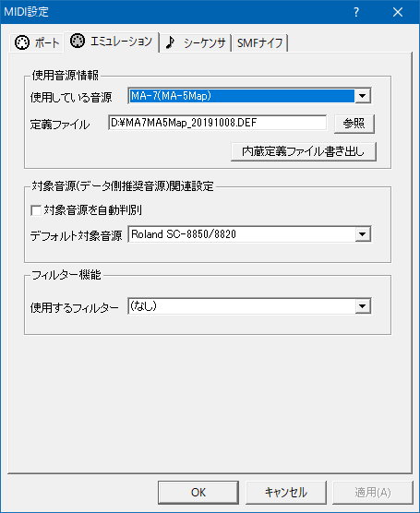The image size is (420, 513).
Task: Confirm settings with the OK button
Action: [198, 492]
